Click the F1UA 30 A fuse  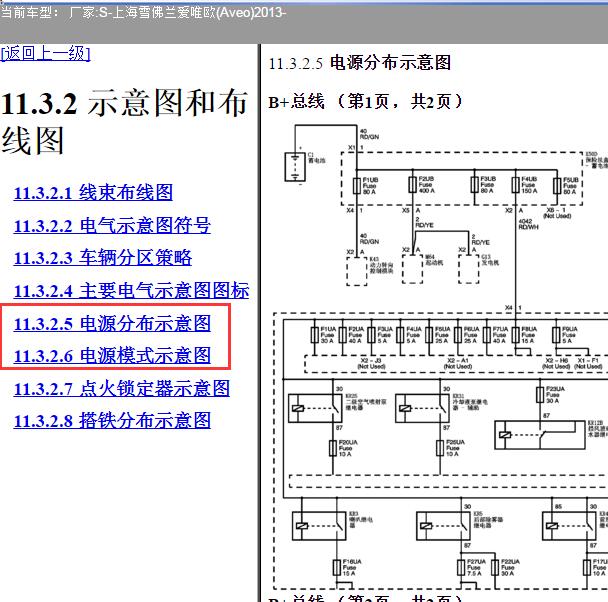point(315,335)
